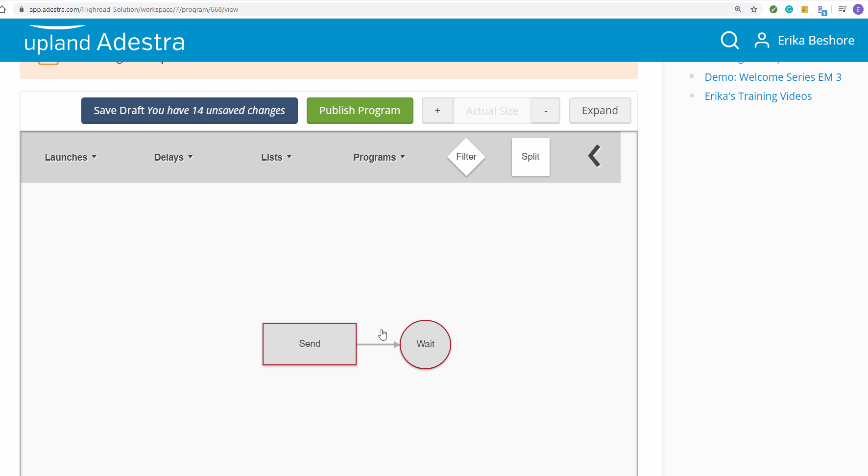This screenshot has height=476, width=868.
Task: Open the Grammarly extension icon
Action: [x=789, y=9]
